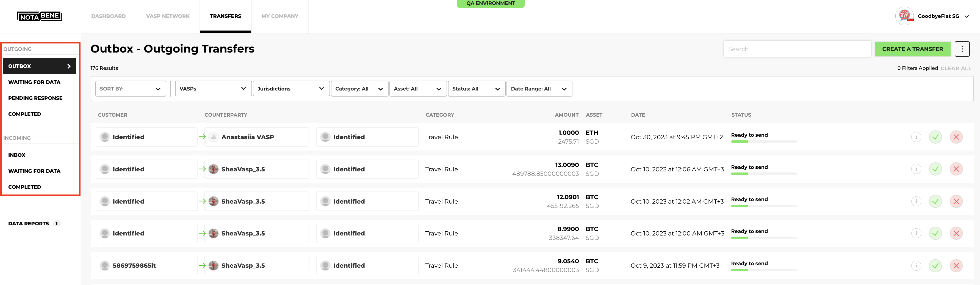This screenshot has height=285, width=980.
Task: Approve the 8.9900 BTC transfer
Action: pyautogui.click(x=935, y=233)
